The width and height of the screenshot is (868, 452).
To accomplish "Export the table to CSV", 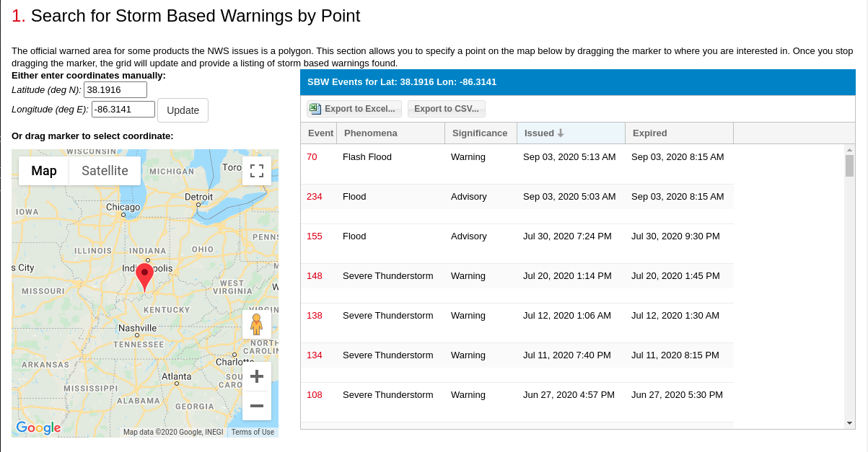I will pyautogui.click(x=447, y=109).
